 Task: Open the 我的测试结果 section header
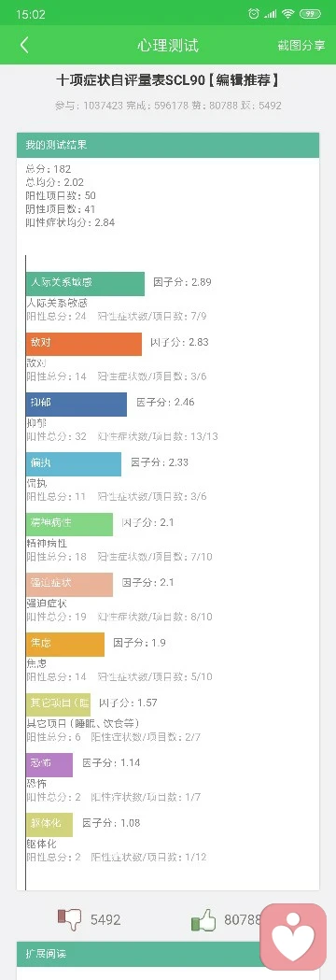coord(168,145)
